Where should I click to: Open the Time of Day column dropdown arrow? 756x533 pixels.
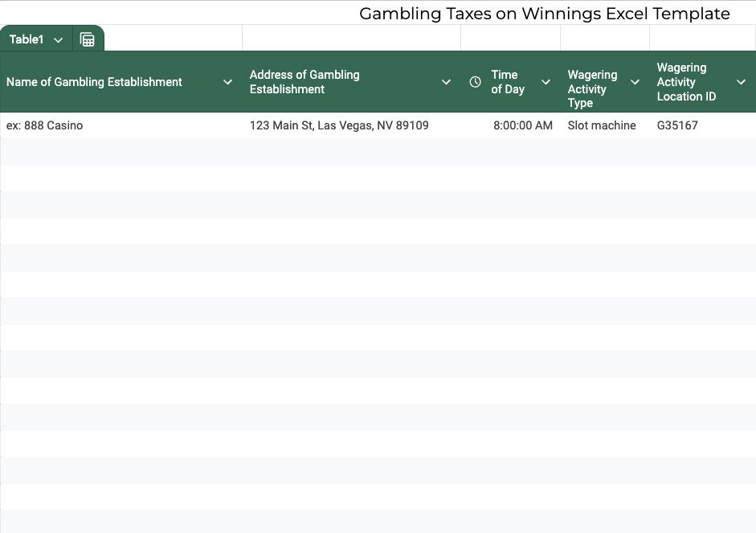click(x=546, y=82)
